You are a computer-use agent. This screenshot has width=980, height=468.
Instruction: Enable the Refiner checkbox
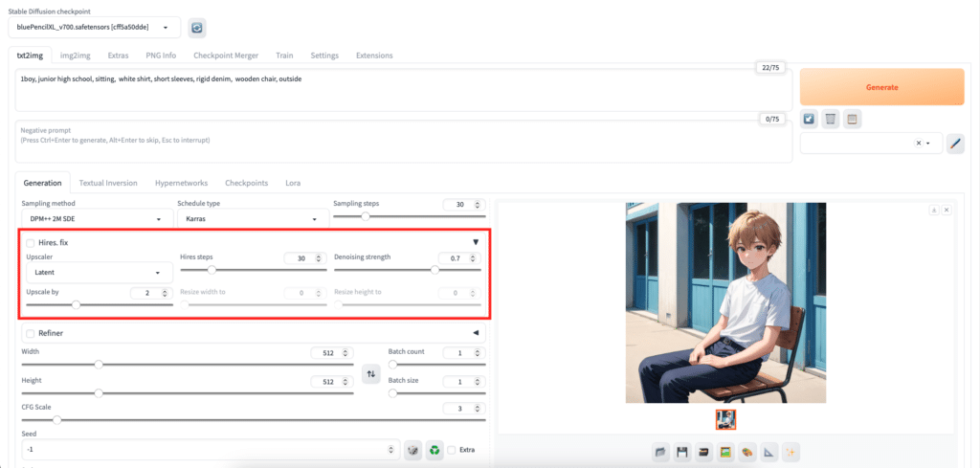point(31,333)
